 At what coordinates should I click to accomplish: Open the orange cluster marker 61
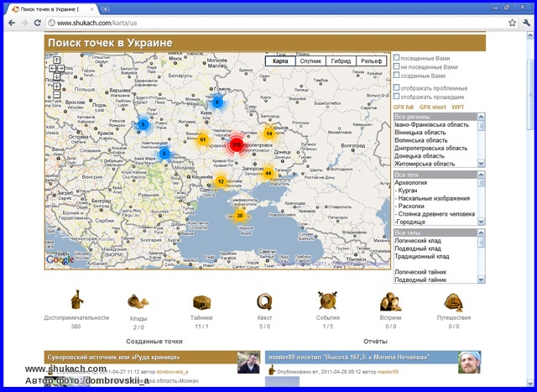click(x=203, y=139)
